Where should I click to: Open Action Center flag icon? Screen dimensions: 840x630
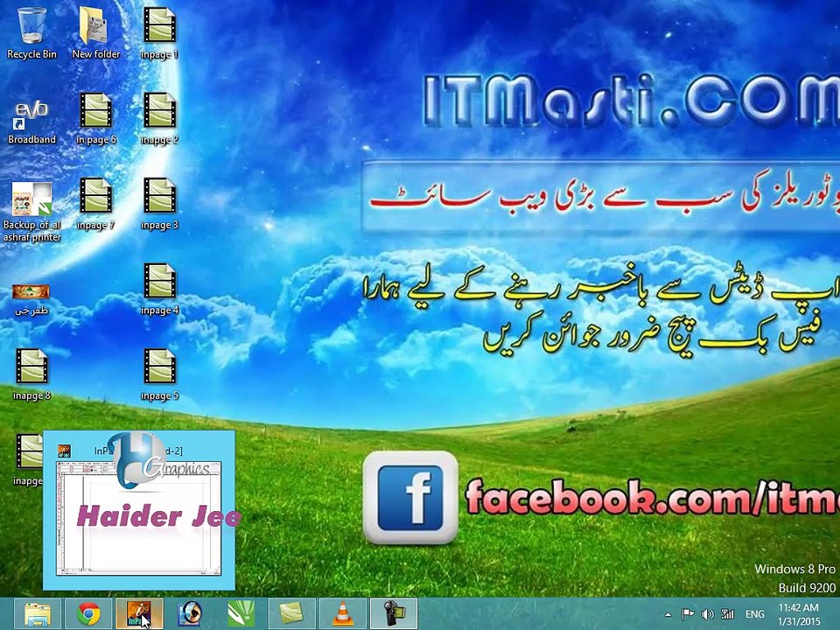point(688,614)
